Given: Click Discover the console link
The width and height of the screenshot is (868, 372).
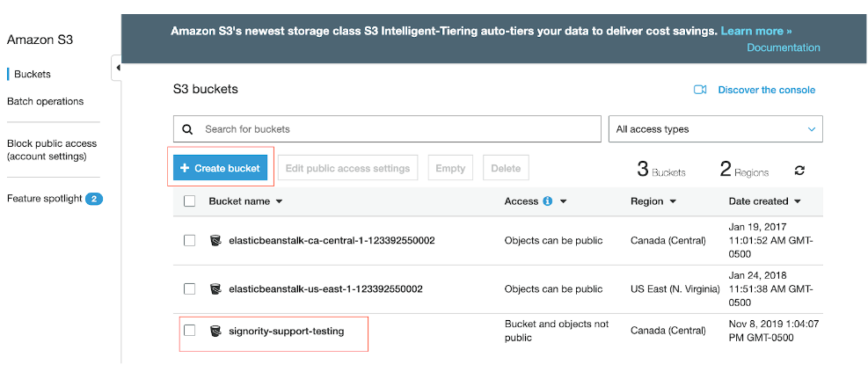Looking at the screenshot, I should 767,90.
